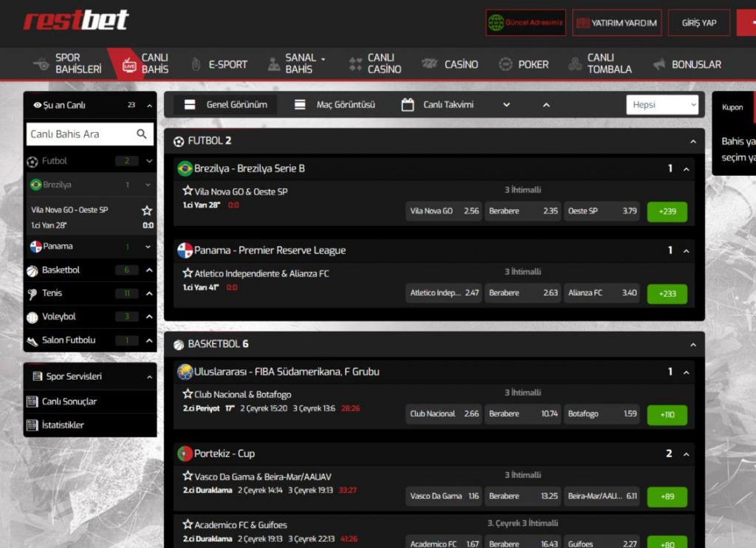Favorite Club Nacional & Botafogo star
Viewport: 756px width, 548px height.
[188, 394]
